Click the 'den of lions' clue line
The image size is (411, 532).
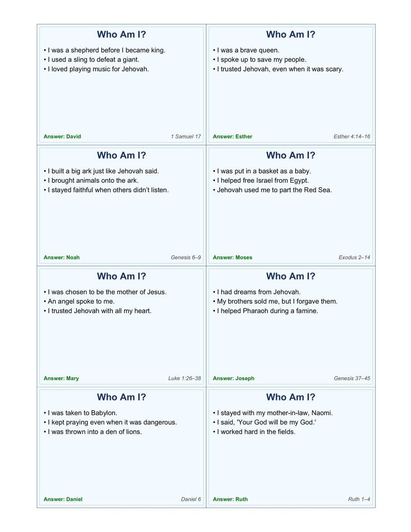click(x=93, y=432)
